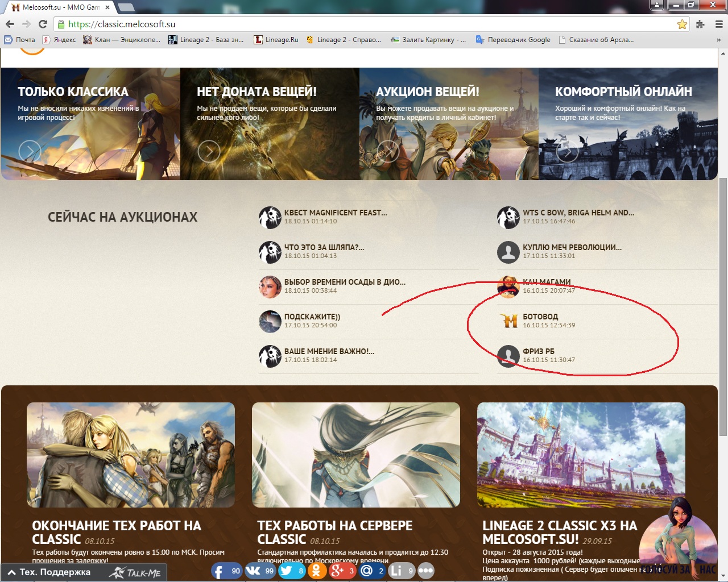
Task: Open the puzzle-piece extension icon
Action: [x=700, y=24]
